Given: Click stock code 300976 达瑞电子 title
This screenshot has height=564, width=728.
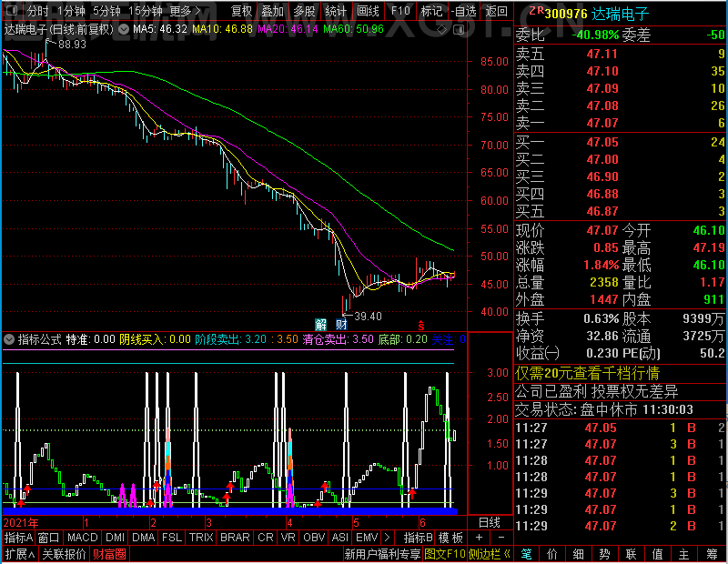Looking at the screenshot, I should [596, 14].
